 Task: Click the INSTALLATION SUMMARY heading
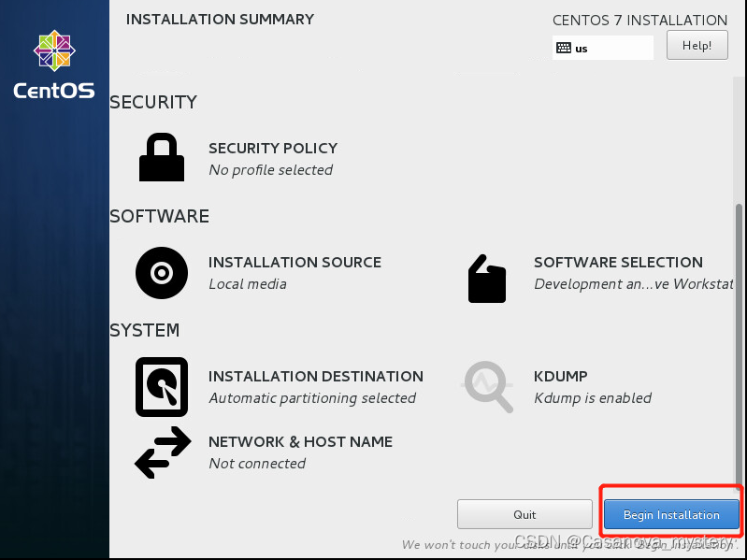[220, 20]
